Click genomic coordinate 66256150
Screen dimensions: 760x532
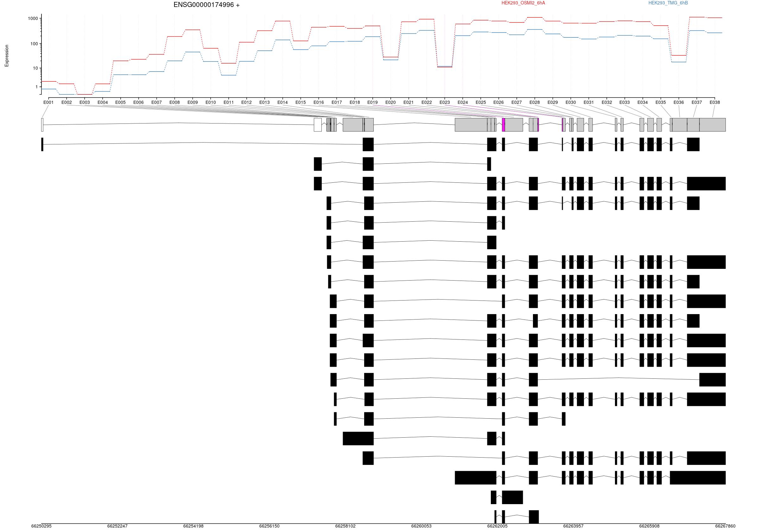tap(269, 526)
